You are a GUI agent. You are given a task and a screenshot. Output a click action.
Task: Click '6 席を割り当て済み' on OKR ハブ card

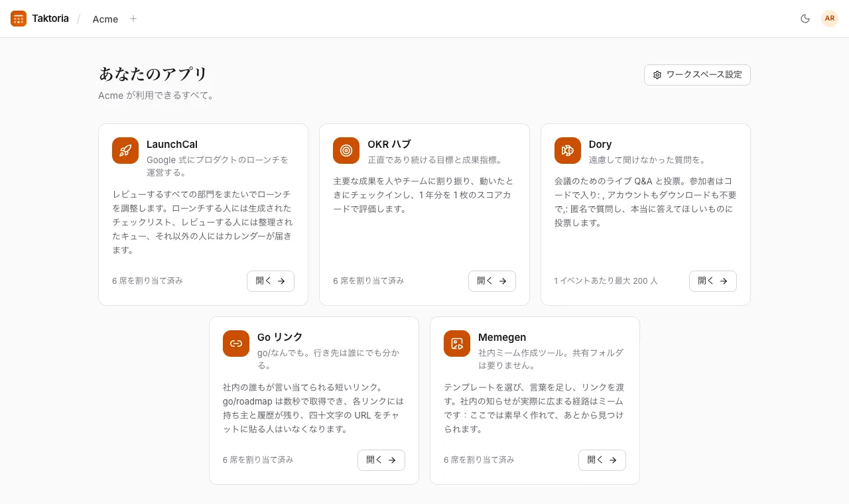[368, 281]
